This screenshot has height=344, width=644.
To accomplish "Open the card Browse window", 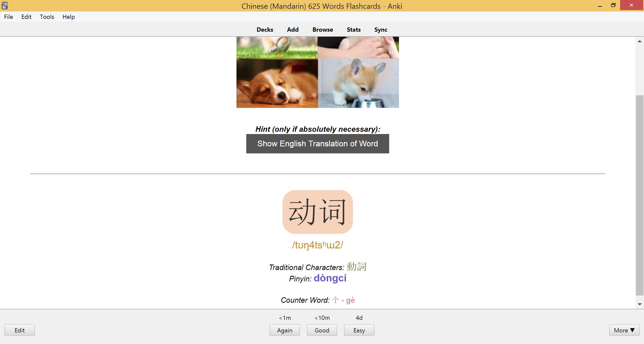I will click(323, 30).
